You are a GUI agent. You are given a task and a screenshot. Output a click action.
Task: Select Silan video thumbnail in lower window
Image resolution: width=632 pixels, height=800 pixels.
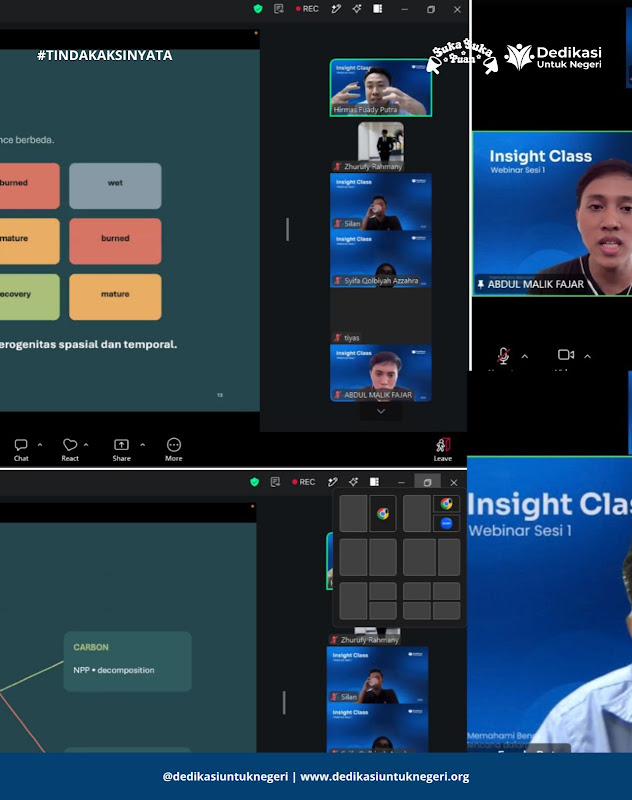coord(377,676)
